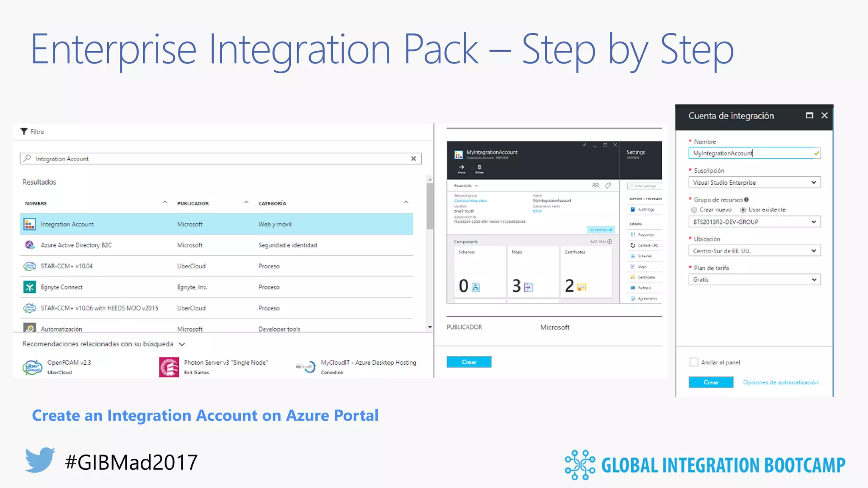This screenshot has width=868, height=488.
Task: Open the Schemas tile showing 0
Action: 480,272
